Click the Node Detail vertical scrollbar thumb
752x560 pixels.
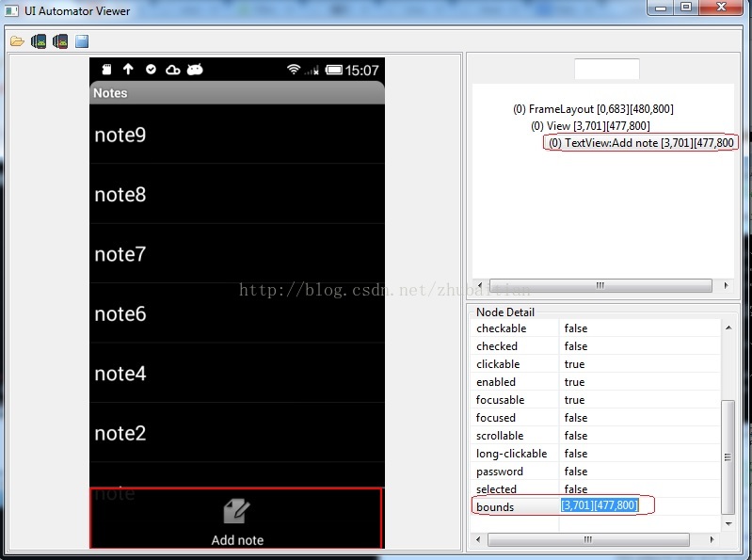[x=728, y=456]
